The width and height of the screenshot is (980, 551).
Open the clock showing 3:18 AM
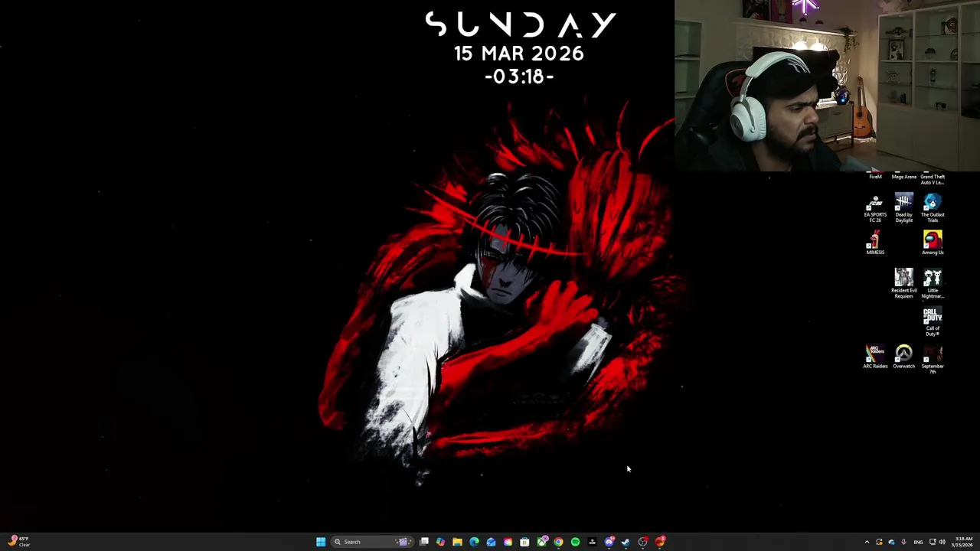pyautogui.click(x=962, y=542)
